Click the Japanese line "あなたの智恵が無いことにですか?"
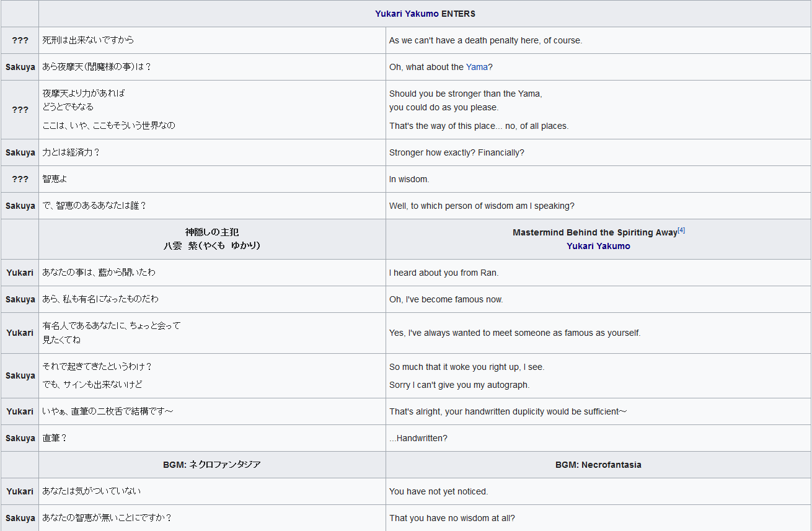The height and width of the screenshot is (531, 812). point(107,518)
